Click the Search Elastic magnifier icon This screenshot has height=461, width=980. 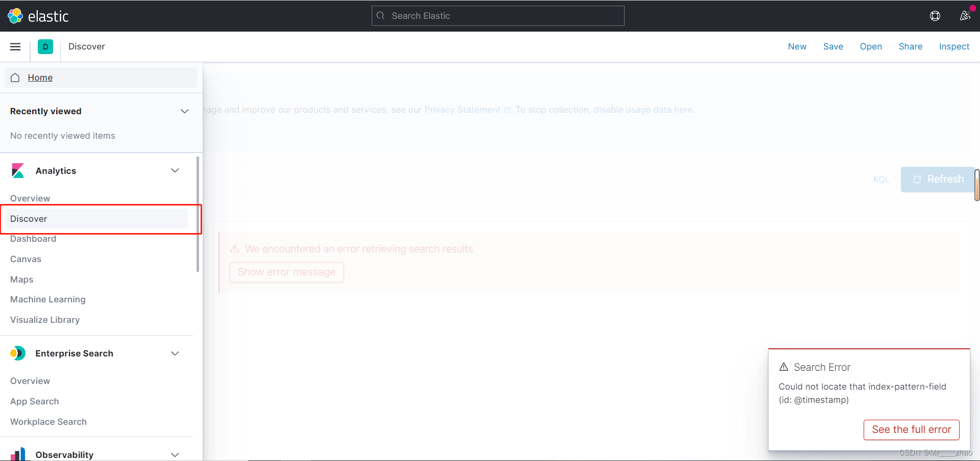point(381,16)
